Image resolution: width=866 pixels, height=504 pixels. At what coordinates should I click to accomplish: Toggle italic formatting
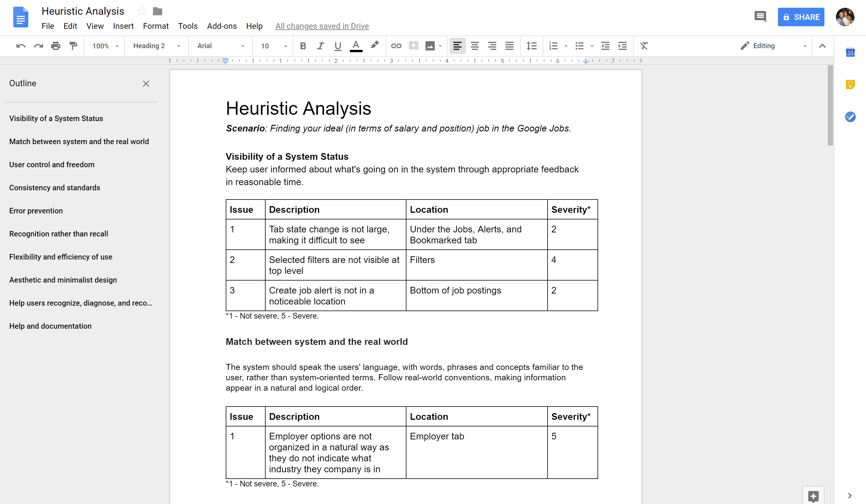click(320, 46)
